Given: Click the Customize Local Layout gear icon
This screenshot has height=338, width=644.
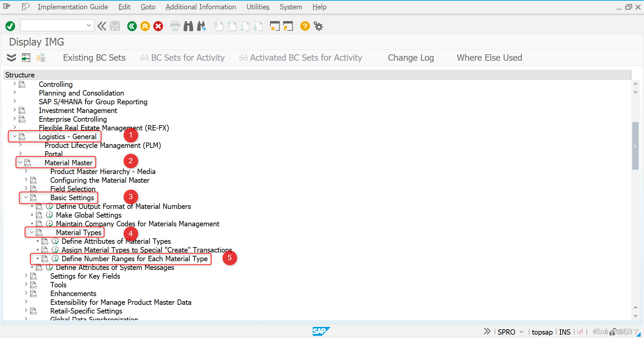Looking at the screenshot, I should click(x=318, y=26).
